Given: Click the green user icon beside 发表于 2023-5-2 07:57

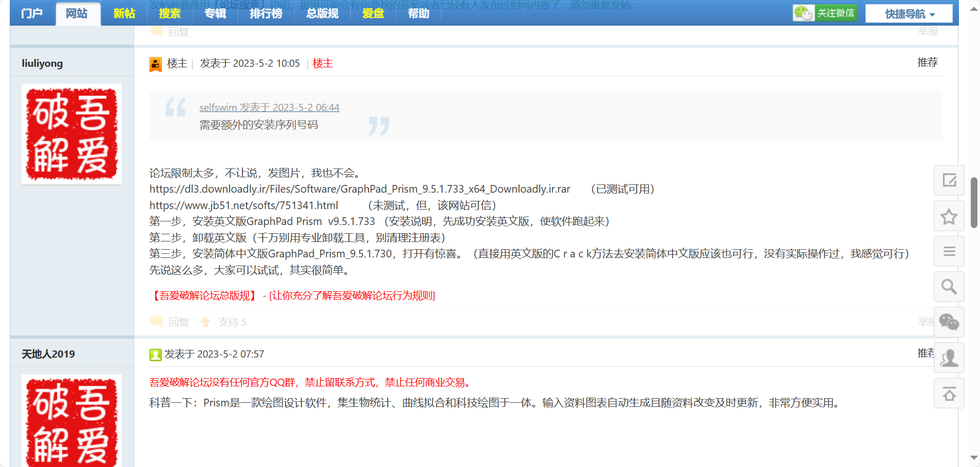Looking at the screenshot, I should point(155,354).
